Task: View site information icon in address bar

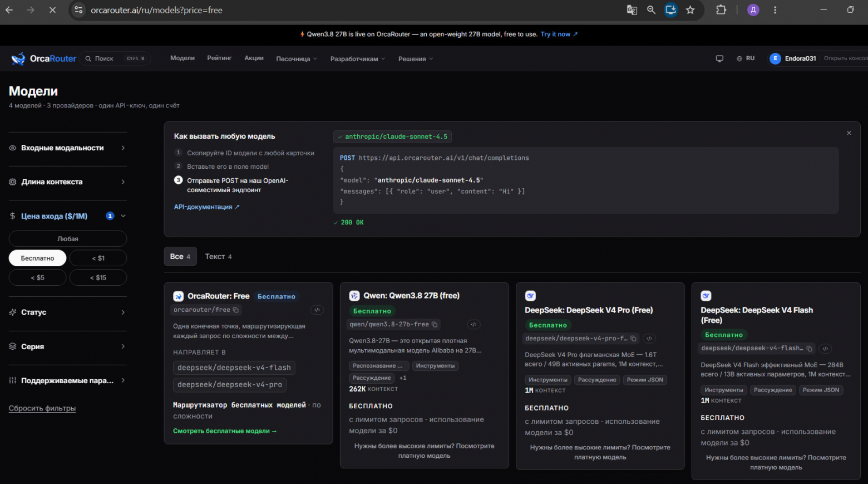Action: (79, 10)
